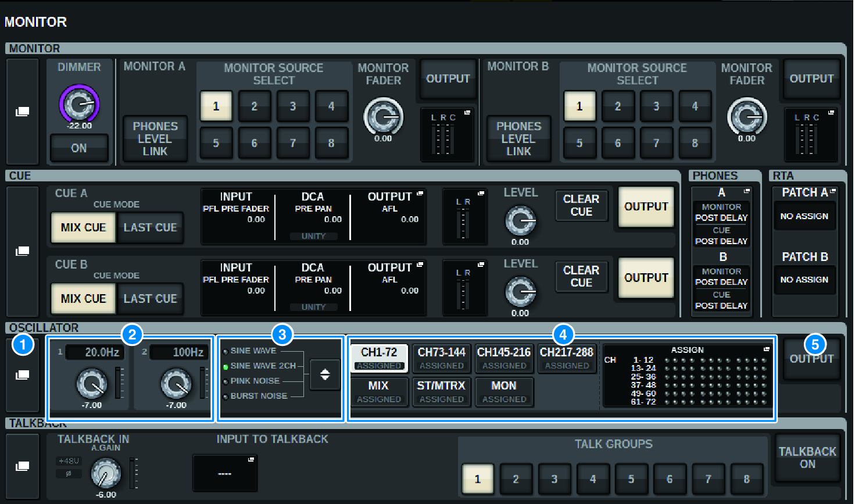The width and height of the screenshot is (855, 504).
Task: Adjust the Cue A LEVEL knob
Action: point(521,221)
